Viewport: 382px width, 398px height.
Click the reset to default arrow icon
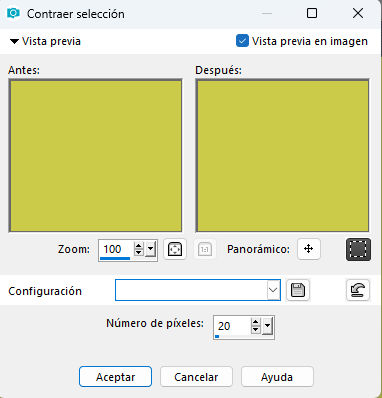click(358, 290)
